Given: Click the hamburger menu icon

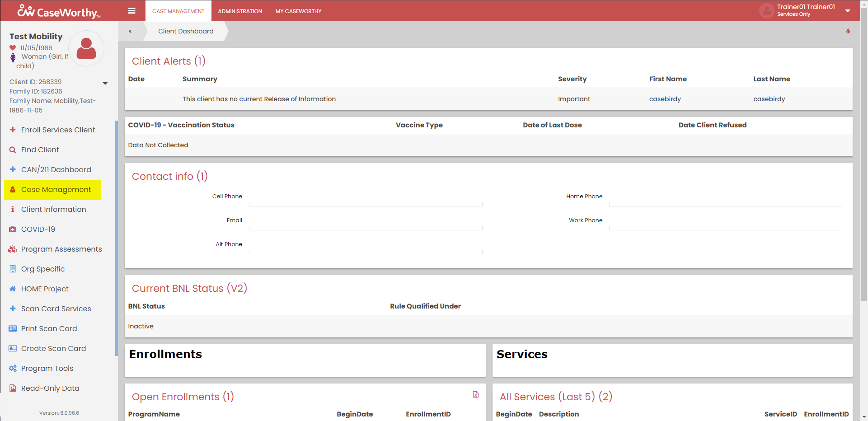Looking at the screenshot, I should [131, 11].
